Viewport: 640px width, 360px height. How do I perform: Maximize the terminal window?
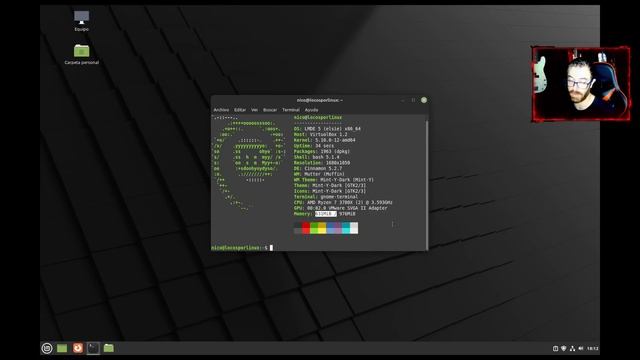(413, 100)
